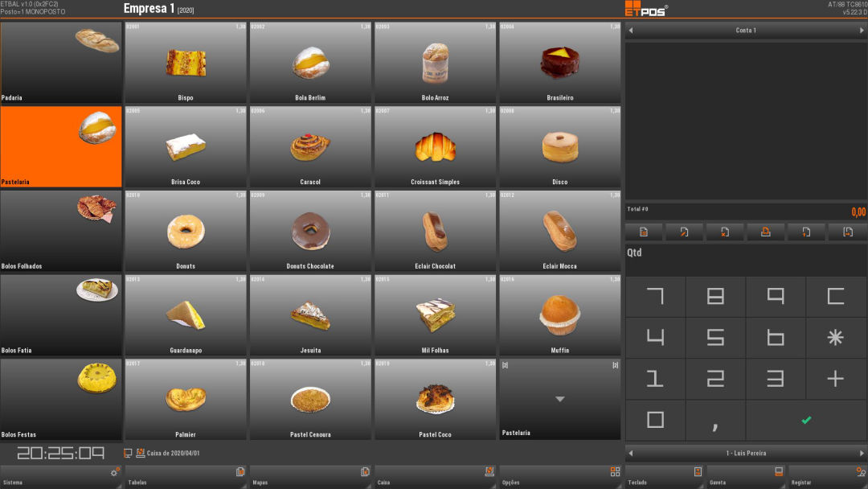This screenshot has height=489, width=868.
Task: Open the Padaria category
Action: point(61,63)
